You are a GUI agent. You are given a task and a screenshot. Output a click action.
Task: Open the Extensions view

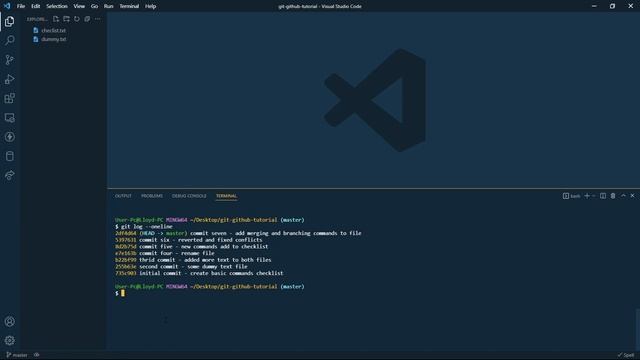tap(9, 98)
